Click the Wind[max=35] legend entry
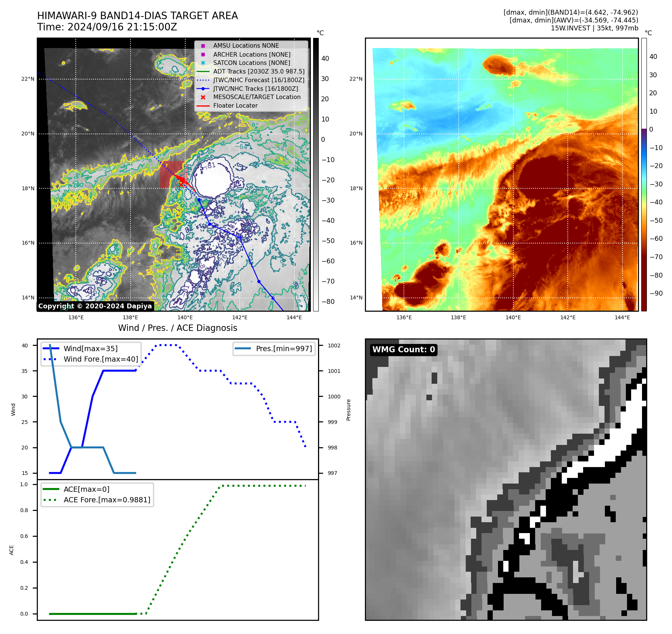The width and height of the screenshot is (672, 634). click(90, 349)
